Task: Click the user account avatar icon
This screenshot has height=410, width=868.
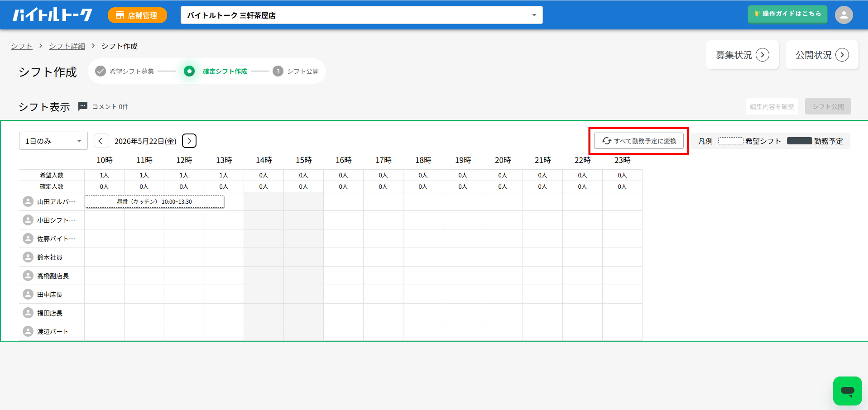Action: coord(844,15)
